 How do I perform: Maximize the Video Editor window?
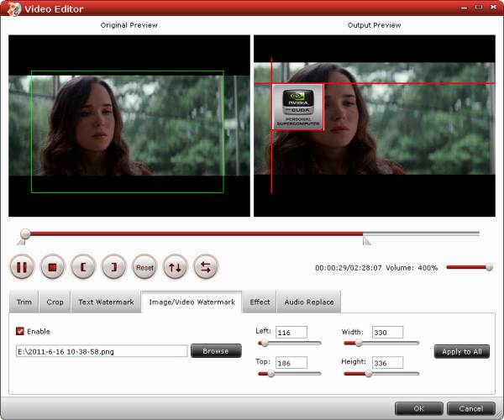tap(479, 7)
